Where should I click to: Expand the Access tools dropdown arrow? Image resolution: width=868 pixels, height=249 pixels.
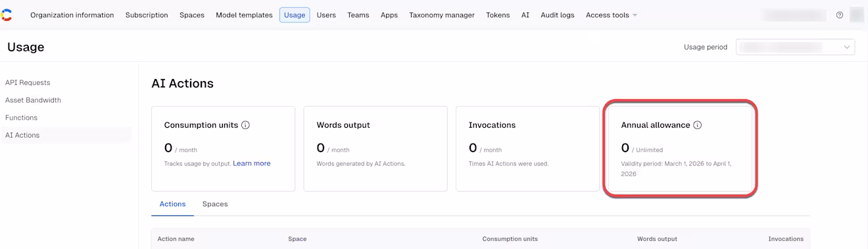click(635, 15)
